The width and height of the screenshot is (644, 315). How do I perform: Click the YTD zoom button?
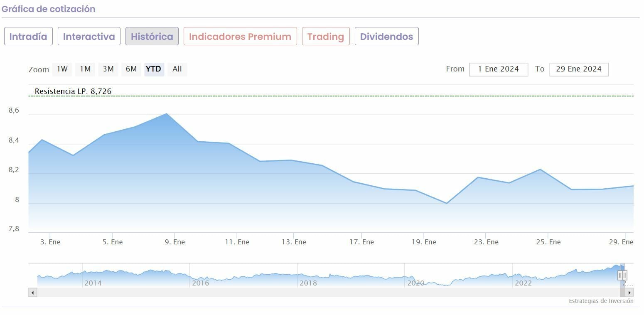(154, 69)
